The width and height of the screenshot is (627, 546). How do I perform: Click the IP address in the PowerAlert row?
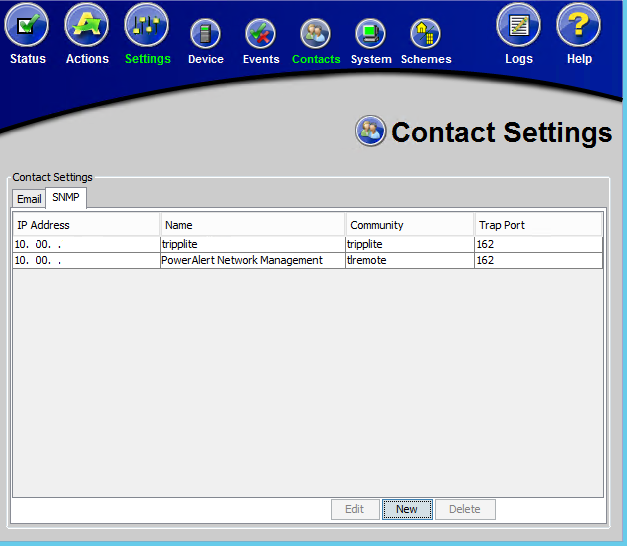pyautogui.click(x=86, y=260)
